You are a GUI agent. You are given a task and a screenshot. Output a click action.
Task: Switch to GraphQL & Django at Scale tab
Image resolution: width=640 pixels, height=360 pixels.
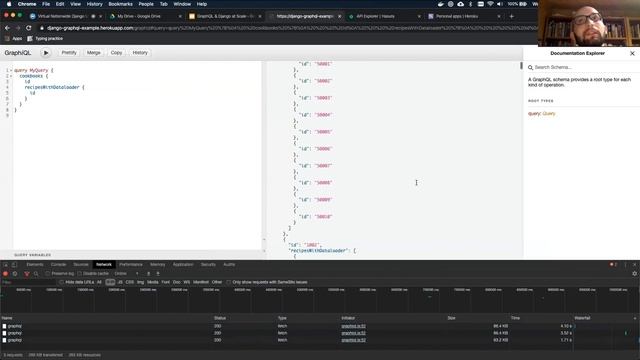click(x=224, y=16)
